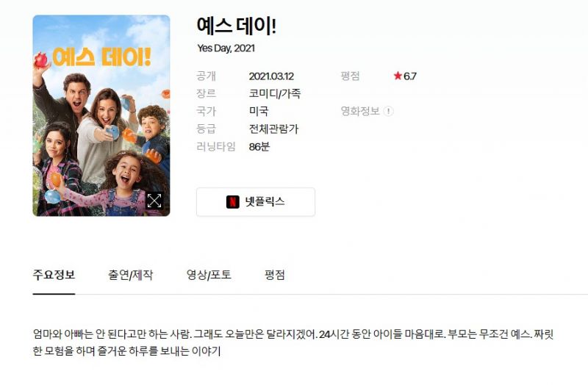
Task: Open the 넷플릭스 watch button
Action: [255, 202]
